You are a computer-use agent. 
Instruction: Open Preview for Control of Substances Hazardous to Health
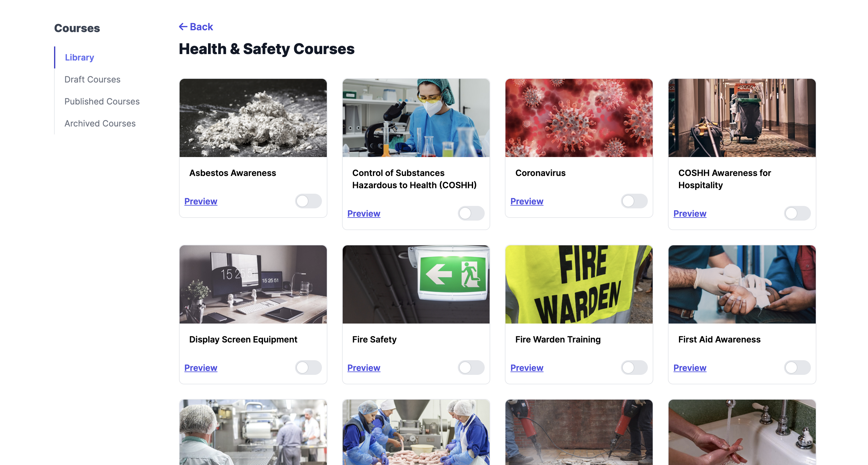[364, 213]
